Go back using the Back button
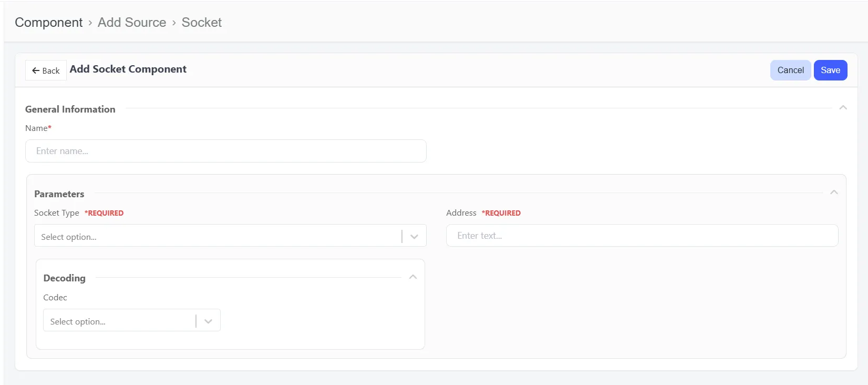 [x=46, y=70]
